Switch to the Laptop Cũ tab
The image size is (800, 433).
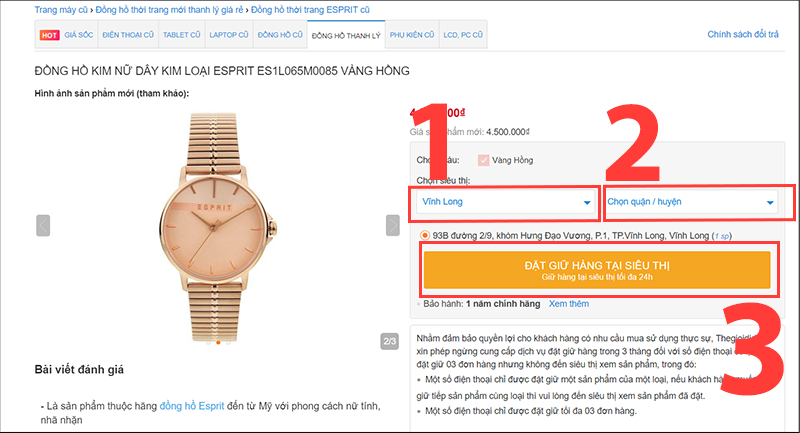tap(229, 35)
